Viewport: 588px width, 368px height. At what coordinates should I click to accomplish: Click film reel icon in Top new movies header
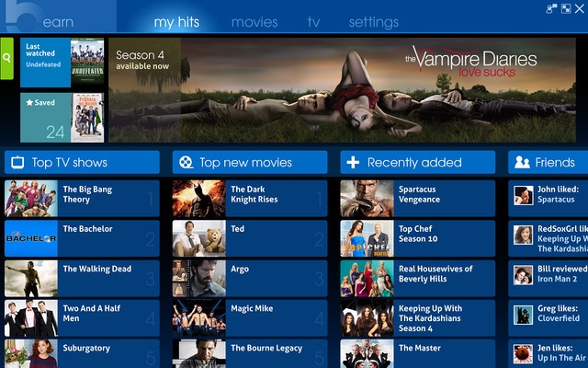pos(186,163)
